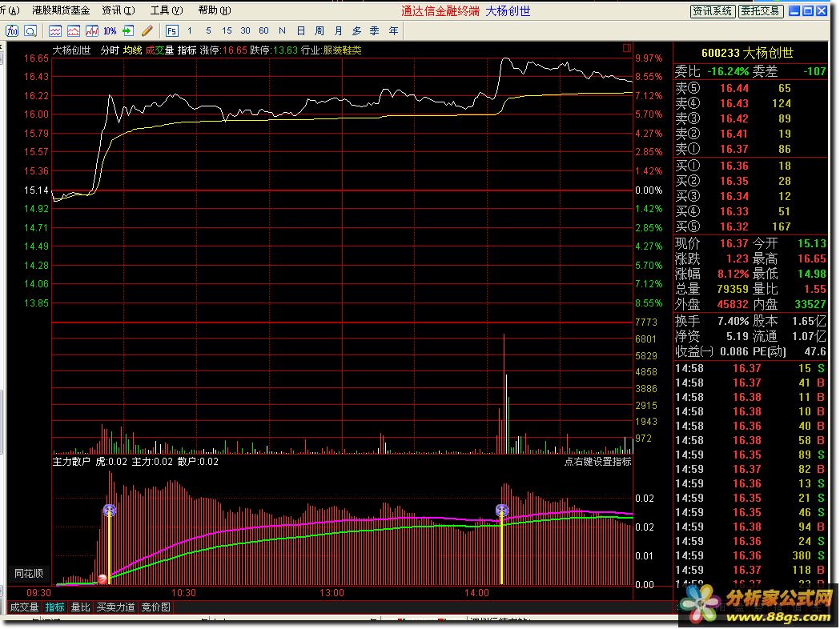Click the 同花顺 label in indicator pane

click(28, 573)
